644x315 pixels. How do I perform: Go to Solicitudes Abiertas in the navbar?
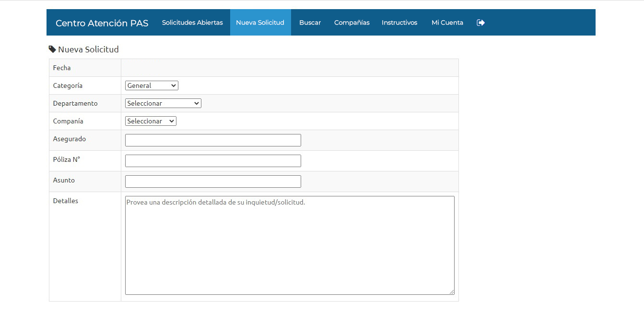(x=192, y=23)
